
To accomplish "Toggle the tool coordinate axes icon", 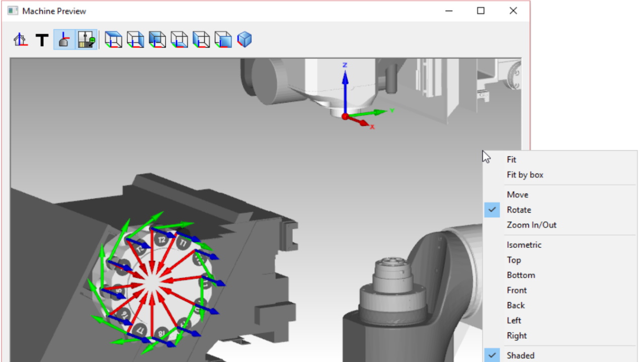I will (x=64, y=40).
